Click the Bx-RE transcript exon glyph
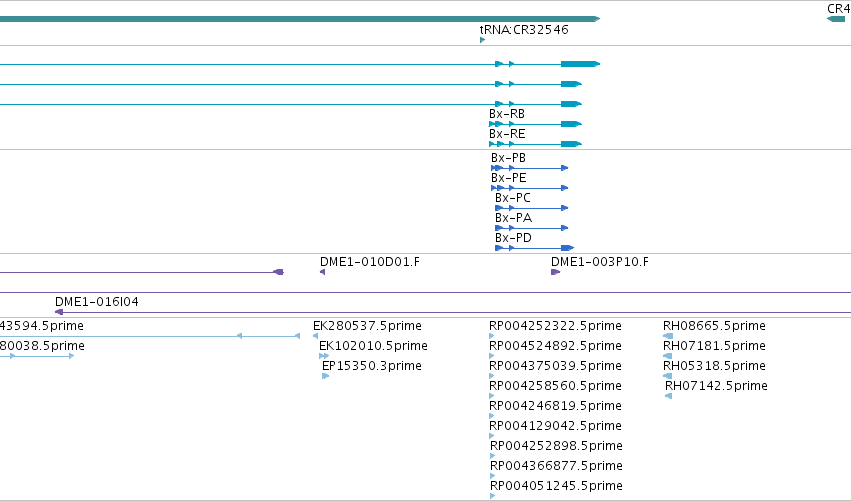Viewport: 851px width, 501px height. pos(571,144)
